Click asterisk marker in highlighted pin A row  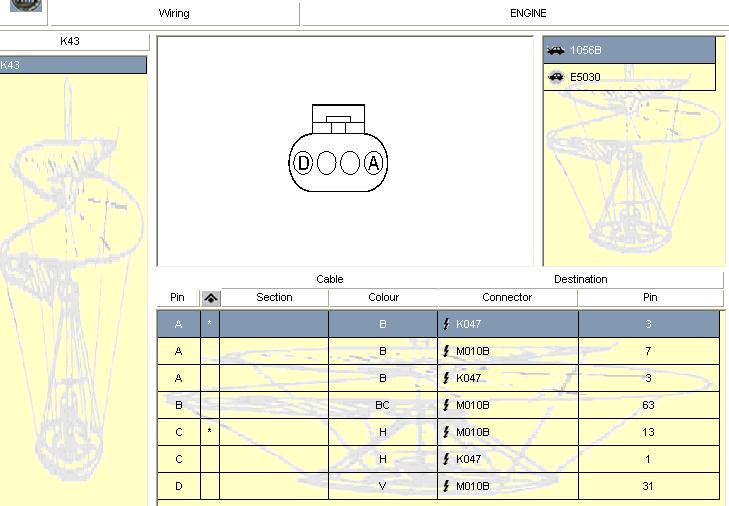(210, 323)
